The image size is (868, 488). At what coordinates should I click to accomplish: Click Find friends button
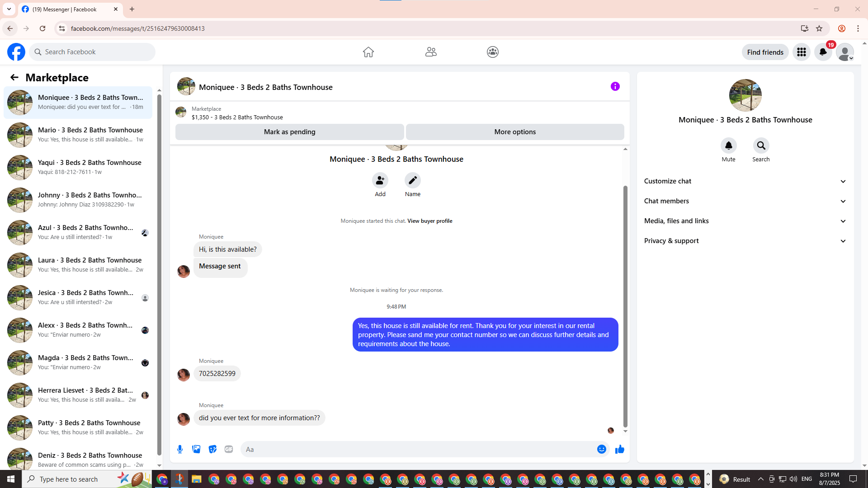pos(765,52)
